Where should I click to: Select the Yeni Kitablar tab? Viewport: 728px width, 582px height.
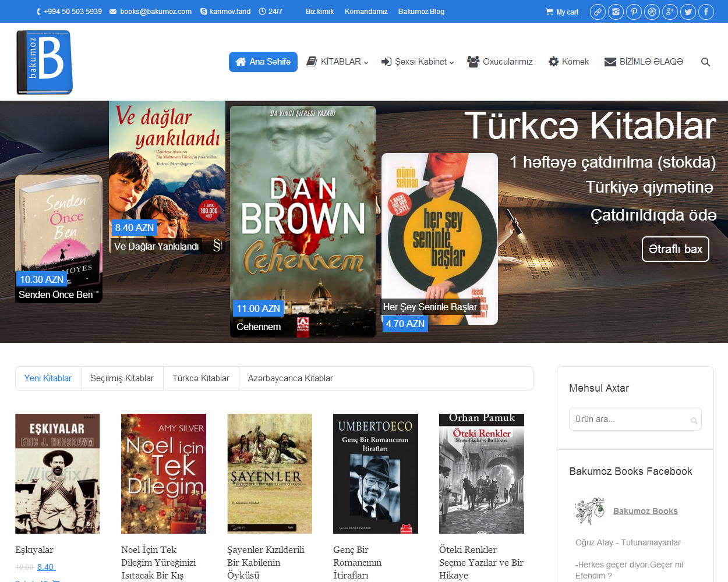48,378
